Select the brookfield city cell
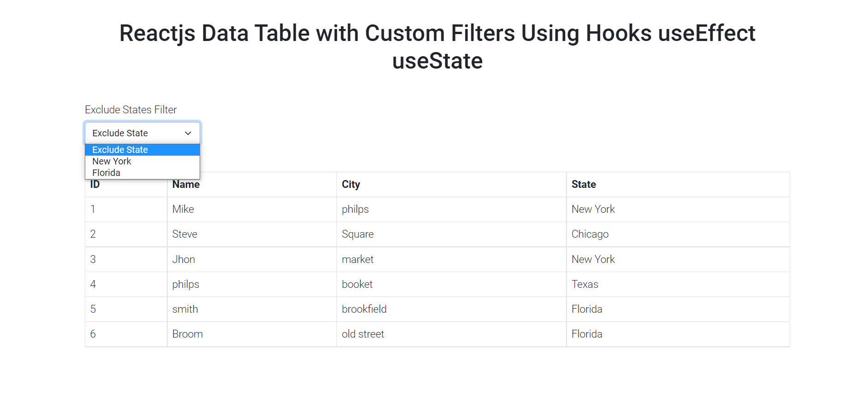Image resolution: width=868 pixels, height=414 pixels. [x=364, y=309]
